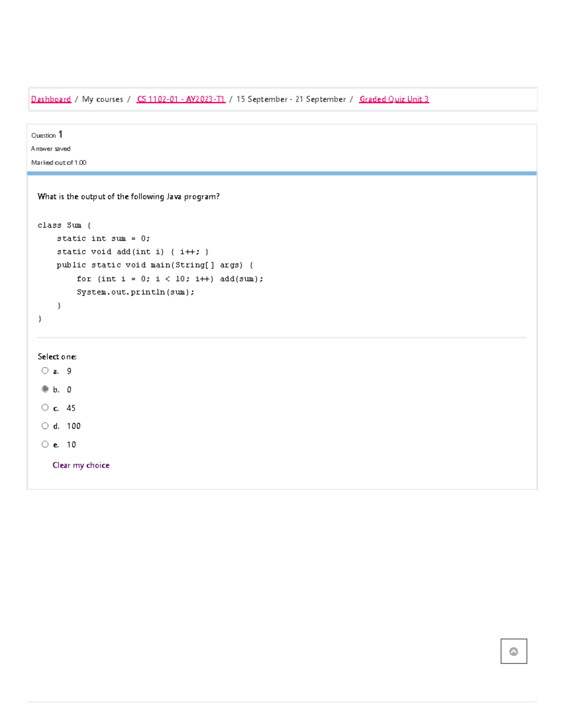Select the radio button for option b
This screenshot has width=563, height=728.
45,389
